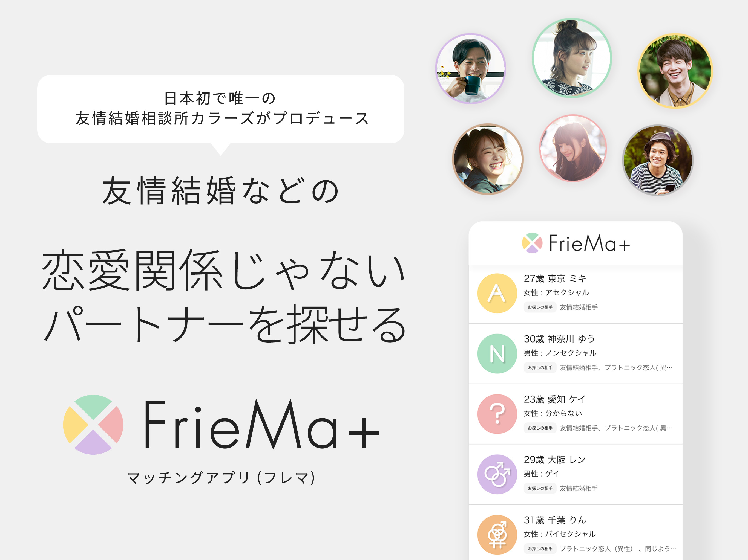This screenshot has width=748, height=560.
Task: Click yellow-bordered photo of laughing man
Action: [675, 71]
